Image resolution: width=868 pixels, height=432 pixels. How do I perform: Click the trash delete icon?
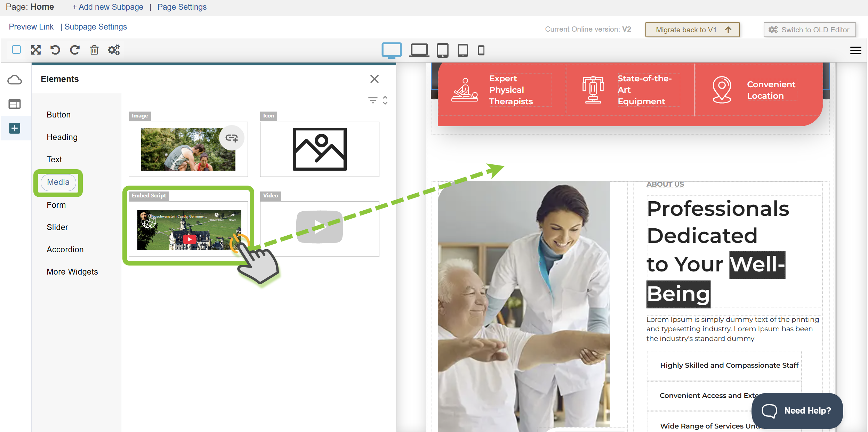coord(94,50)
